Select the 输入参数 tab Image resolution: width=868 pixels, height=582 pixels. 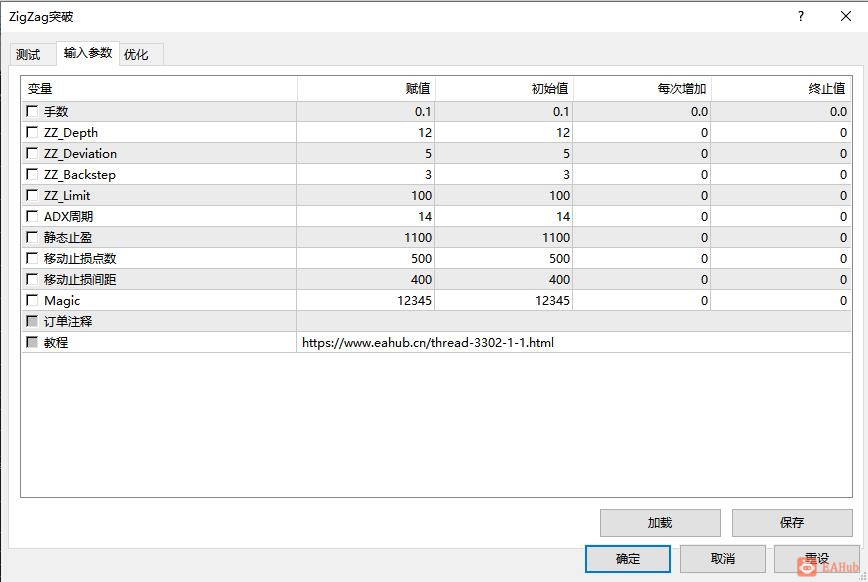(x=87, y=53)
